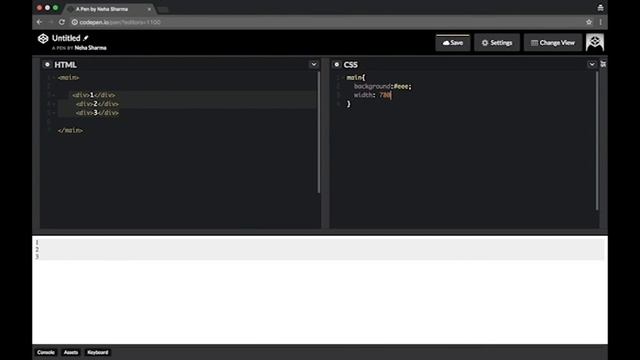Screen dimensions: 640x360
Task: Open the Assets panel
Action: pyautogui.click(x=71, y=352)
